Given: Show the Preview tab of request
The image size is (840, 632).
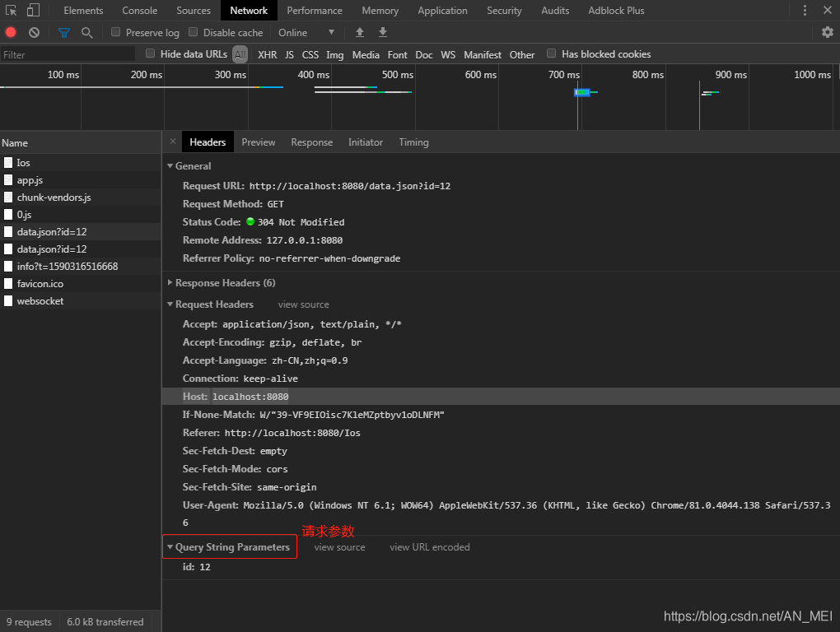Looking at the screenshot, I should tap(259, 142).
